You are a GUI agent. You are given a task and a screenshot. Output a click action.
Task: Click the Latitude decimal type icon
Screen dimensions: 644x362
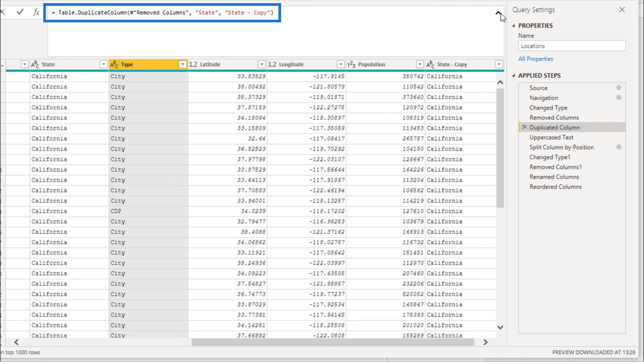pos(193,64)
